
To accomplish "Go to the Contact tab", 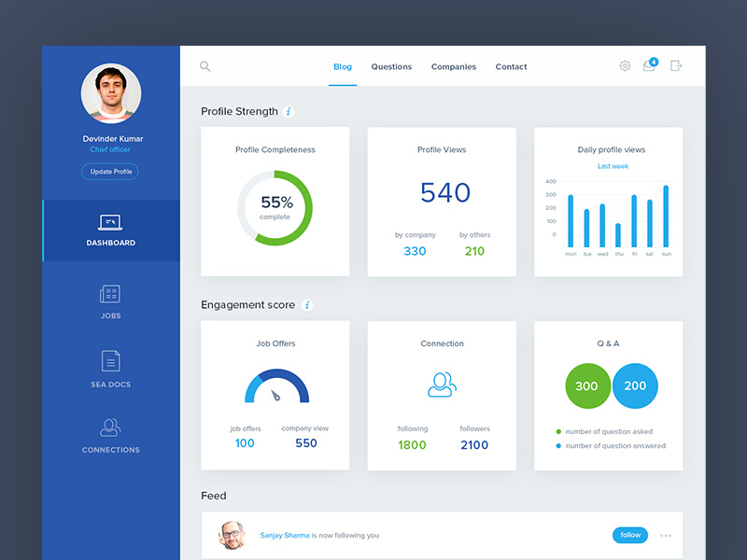I will pyautogui.click(x=511, y=66).
